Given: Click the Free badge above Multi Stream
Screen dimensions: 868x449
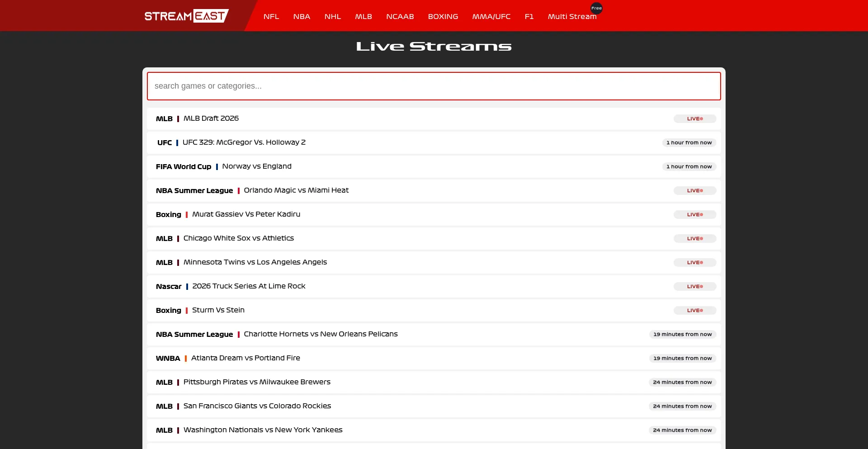Looking at the screenshot, I should tap(597, 8).
